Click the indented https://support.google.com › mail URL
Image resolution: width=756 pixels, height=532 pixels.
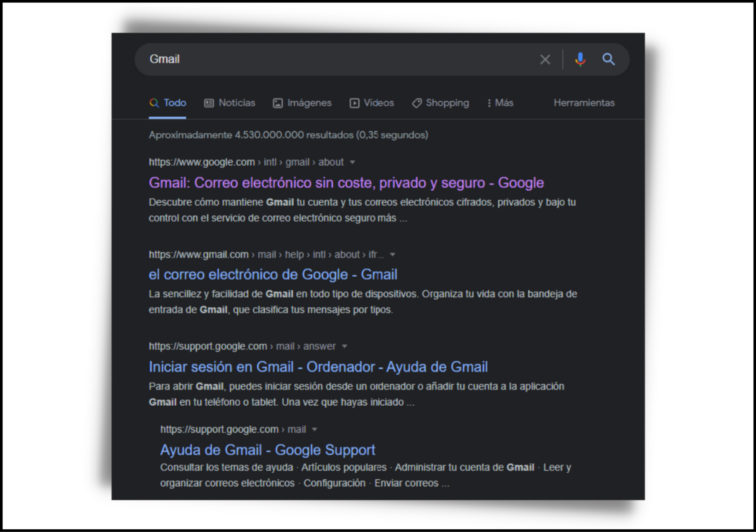coord(233,429)
